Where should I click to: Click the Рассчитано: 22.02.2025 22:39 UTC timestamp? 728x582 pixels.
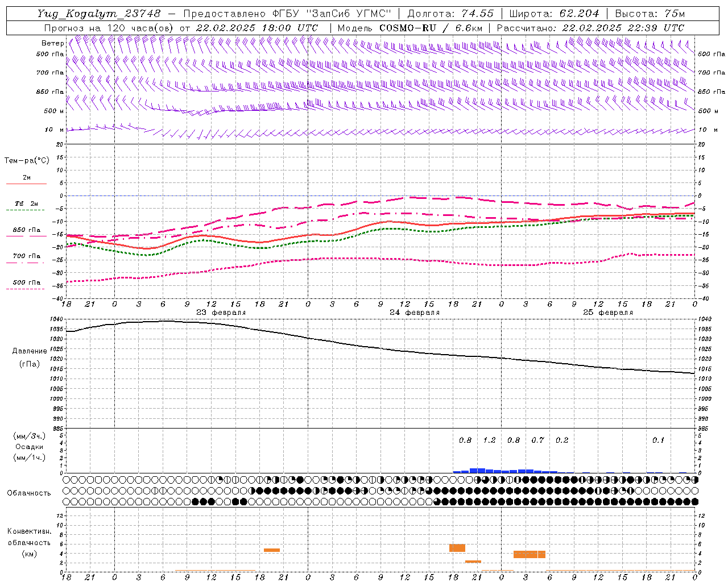point(590,28)
